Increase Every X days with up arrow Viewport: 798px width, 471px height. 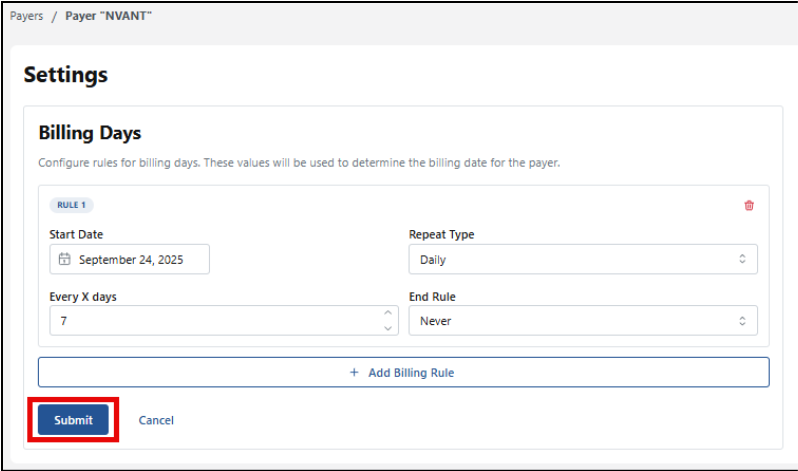(388, 314)
